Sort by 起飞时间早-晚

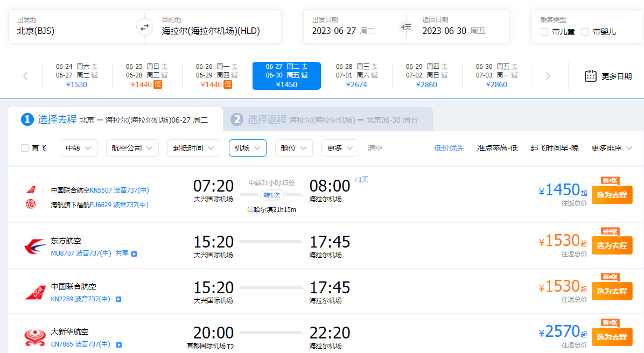point(554,148)
